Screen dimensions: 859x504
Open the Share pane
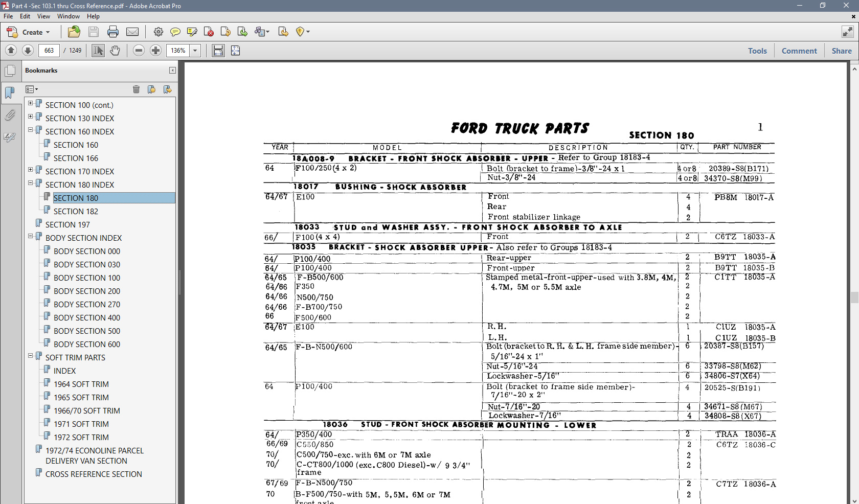[x=842, y=51]
